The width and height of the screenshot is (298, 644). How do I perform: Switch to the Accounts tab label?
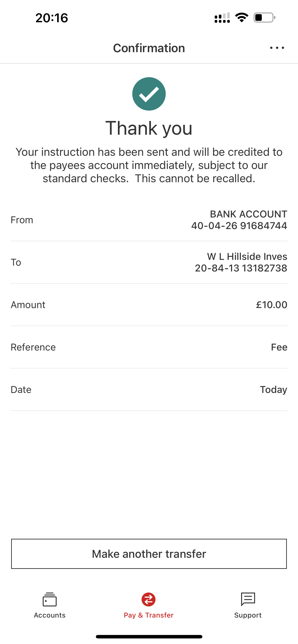click(x=49, y=615)
